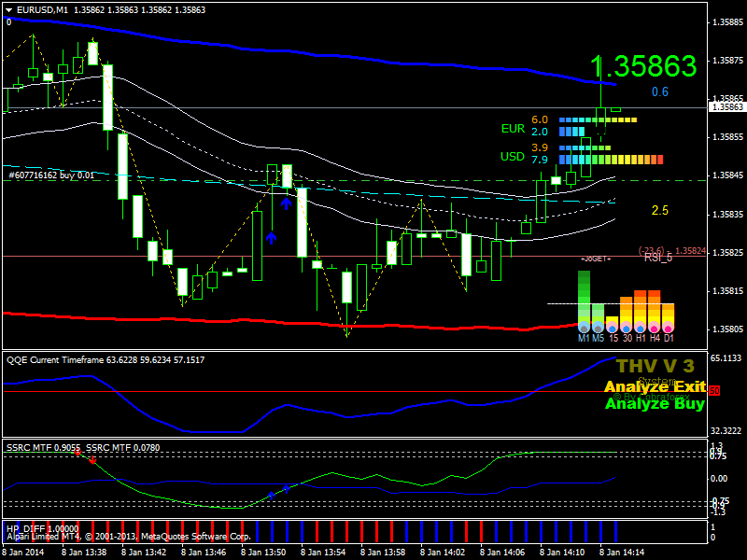747x560 pixels.
Task: Click the green Analyze Buy label
Action: [x=655, y=404]
